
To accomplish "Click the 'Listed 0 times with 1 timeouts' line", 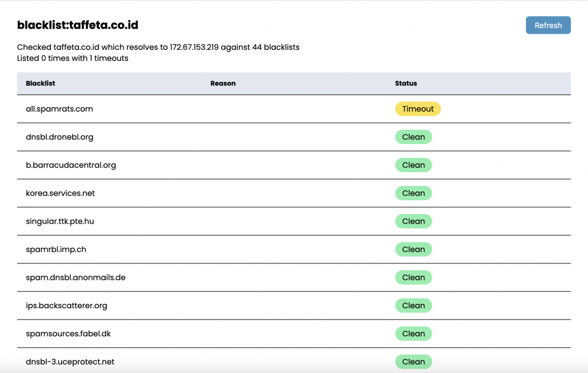I will tap(72, 58).
